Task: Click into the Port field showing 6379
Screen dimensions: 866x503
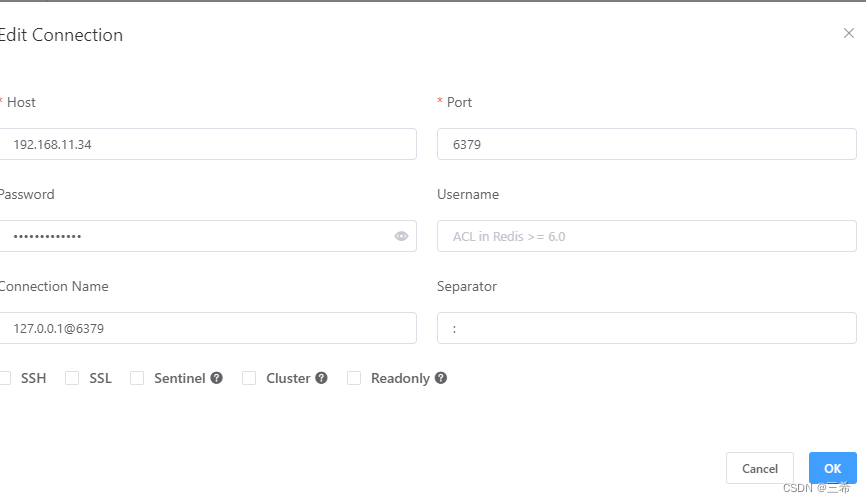Action: 647,145
